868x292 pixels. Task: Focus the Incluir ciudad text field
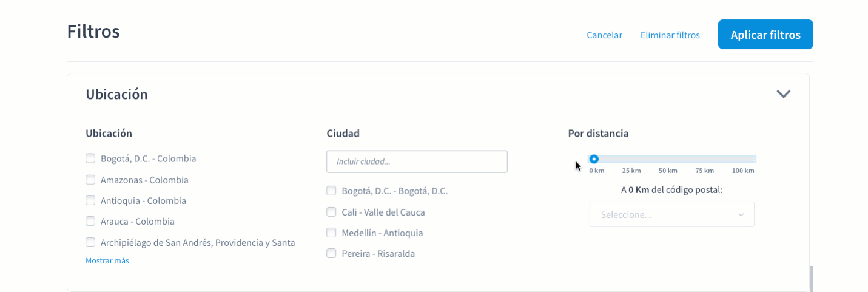(x=417, y=161)
